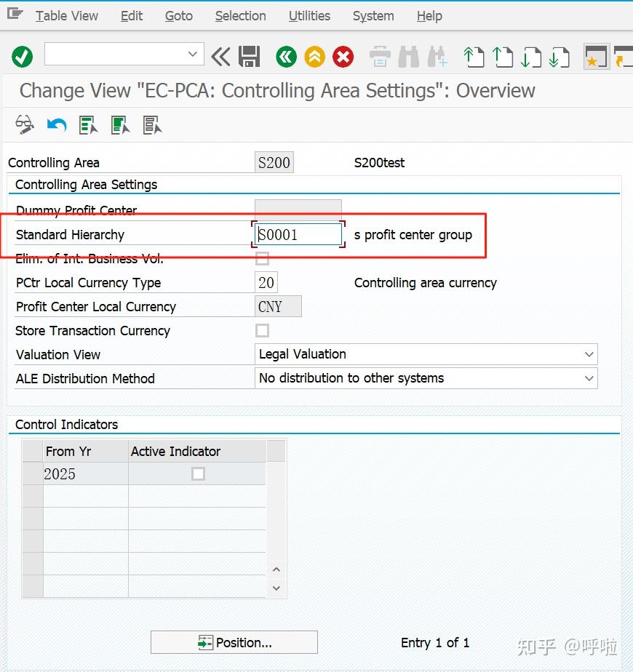Click the glasses display/change toggle icon
This screenshot has height=672, width=633.
25,124
